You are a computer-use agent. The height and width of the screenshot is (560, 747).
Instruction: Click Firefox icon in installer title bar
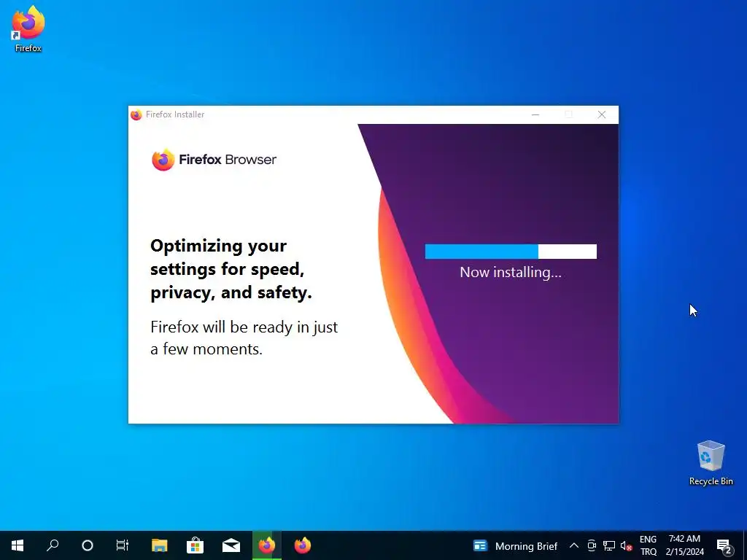point(136,114)
